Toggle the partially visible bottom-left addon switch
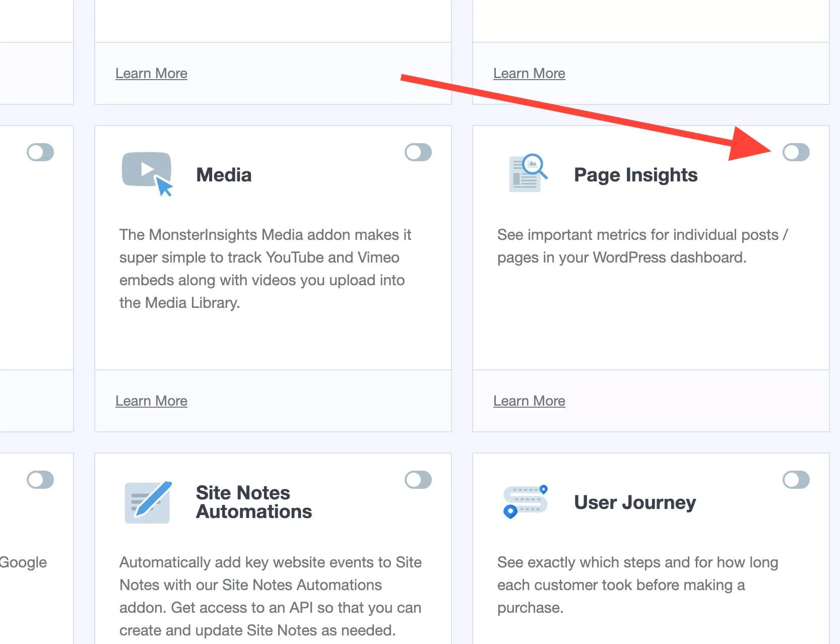Image resolution: width=840 pixels, height=644 pixels. click(x=40, y=480)
